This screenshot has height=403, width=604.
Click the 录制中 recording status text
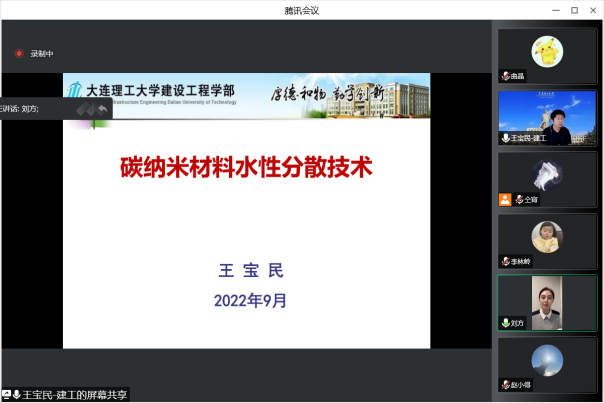[42, 53]
